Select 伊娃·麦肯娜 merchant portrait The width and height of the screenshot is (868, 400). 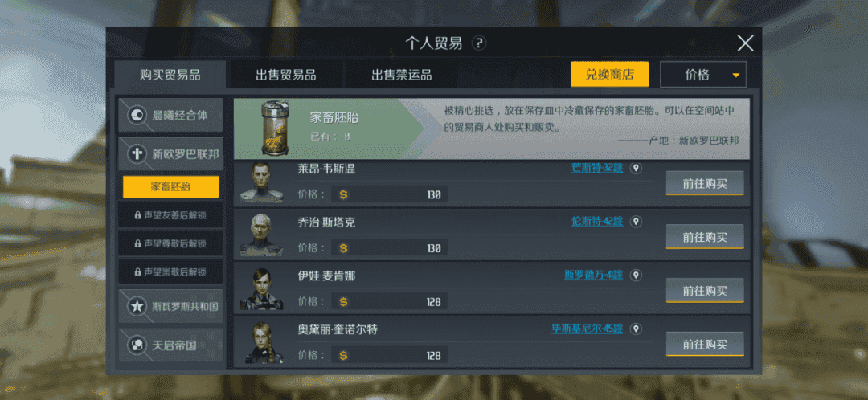(x=260, y=289)
